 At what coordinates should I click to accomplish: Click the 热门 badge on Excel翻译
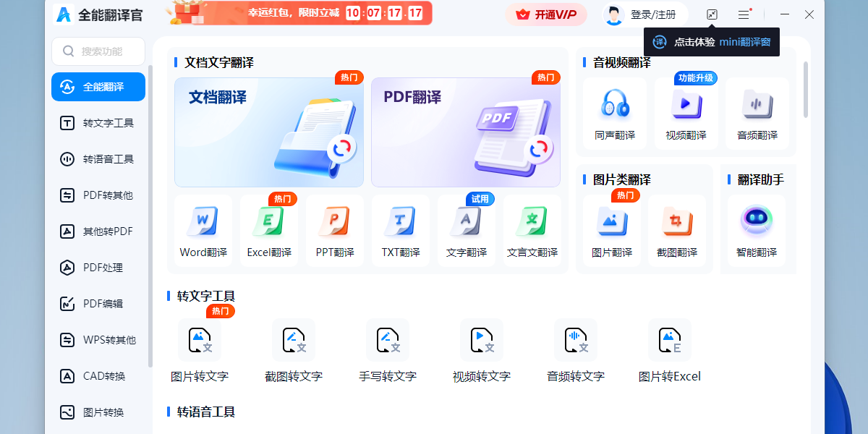(x=283, y=199)
